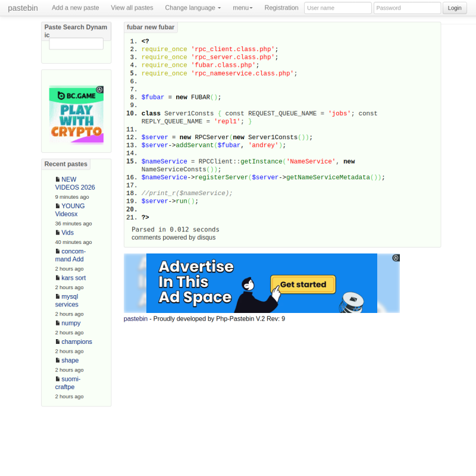
Task: Go to Add a new paste
Action: (76, 8)
